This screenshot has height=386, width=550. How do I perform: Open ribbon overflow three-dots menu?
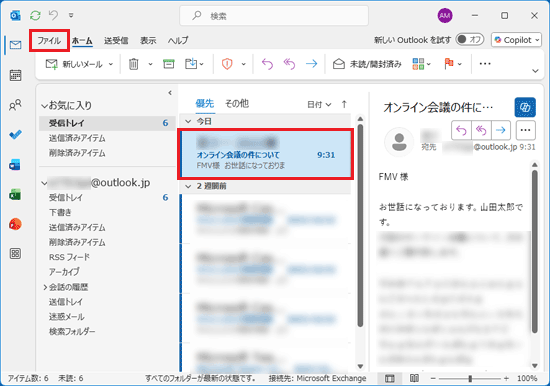(x=485, y=64)
